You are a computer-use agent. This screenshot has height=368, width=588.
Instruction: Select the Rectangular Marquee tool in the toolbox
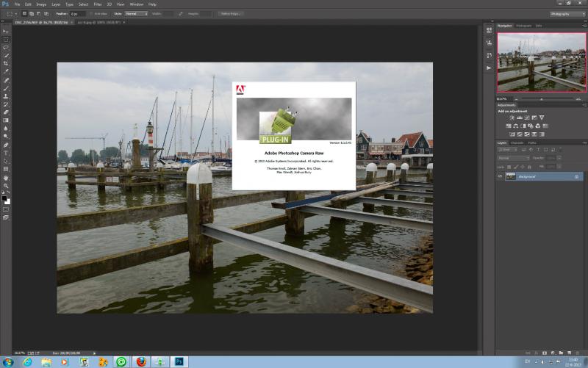tap(6, 40)
